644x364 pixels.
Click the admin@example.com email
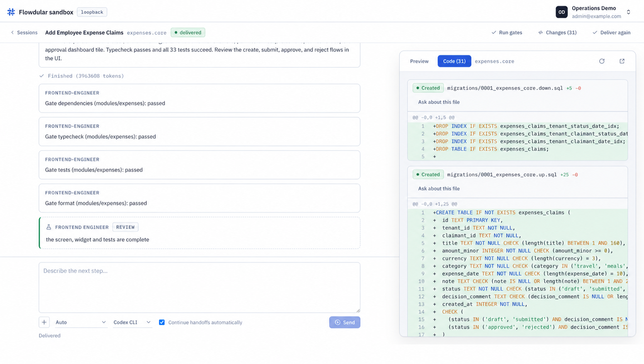(x=596, y=16)
